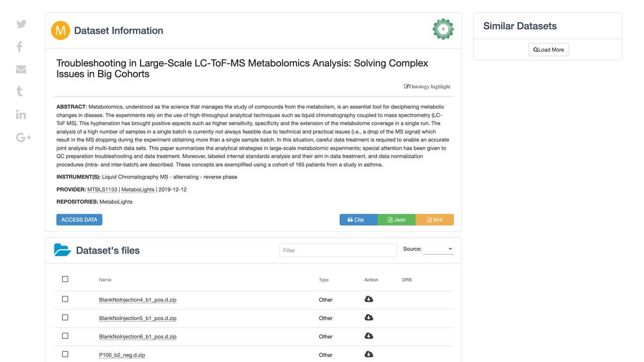This screenshot has width=644, height=362.
Task: Download BlankNoInjection4_b1_pos.d.zip with cloud icon
Action: (369, 299)
